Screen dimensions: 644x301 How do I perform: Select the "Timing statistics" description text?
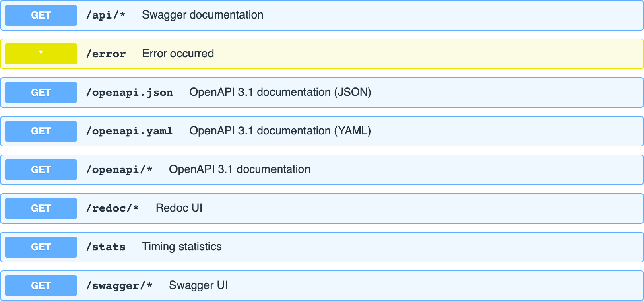click(x=182, y=247)
